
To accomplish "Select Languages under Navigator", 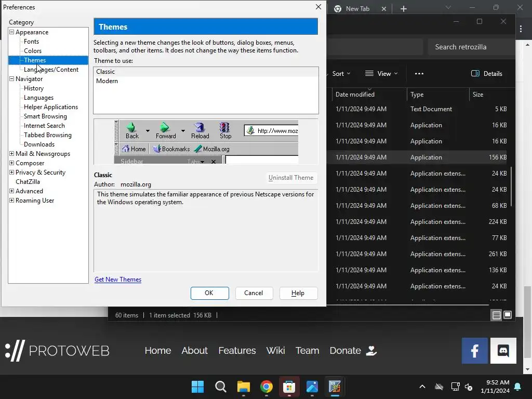I will click(38, 98).
